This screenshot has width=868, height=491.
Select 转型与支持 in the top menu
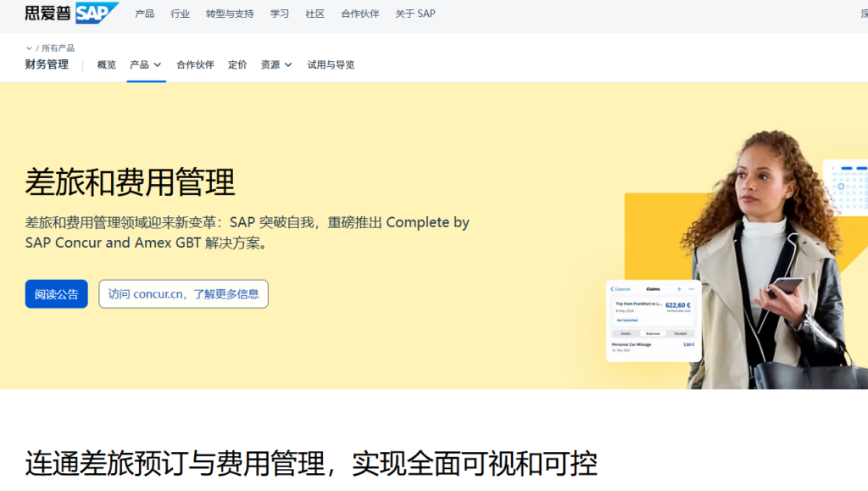click(229, 14)
